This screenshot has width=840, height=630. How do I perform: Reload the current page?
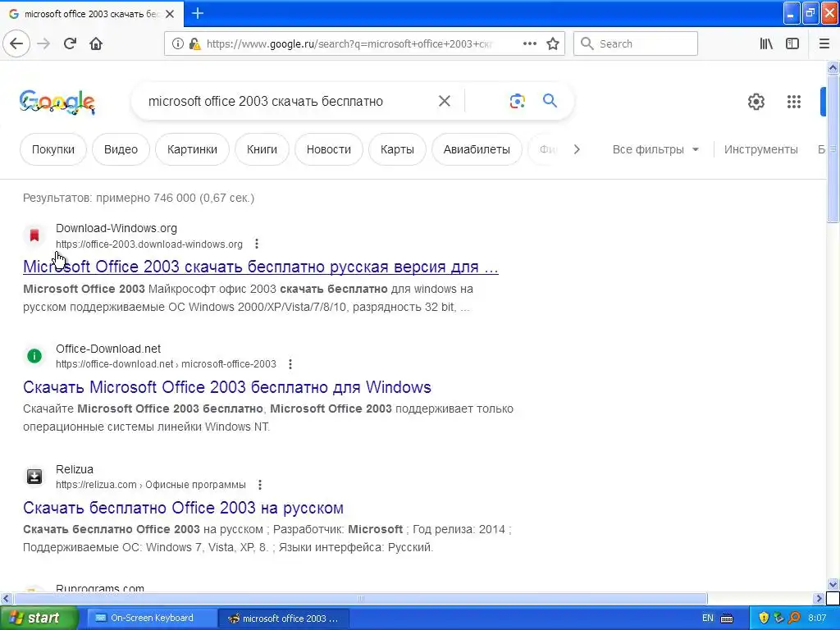pos(70,43)
